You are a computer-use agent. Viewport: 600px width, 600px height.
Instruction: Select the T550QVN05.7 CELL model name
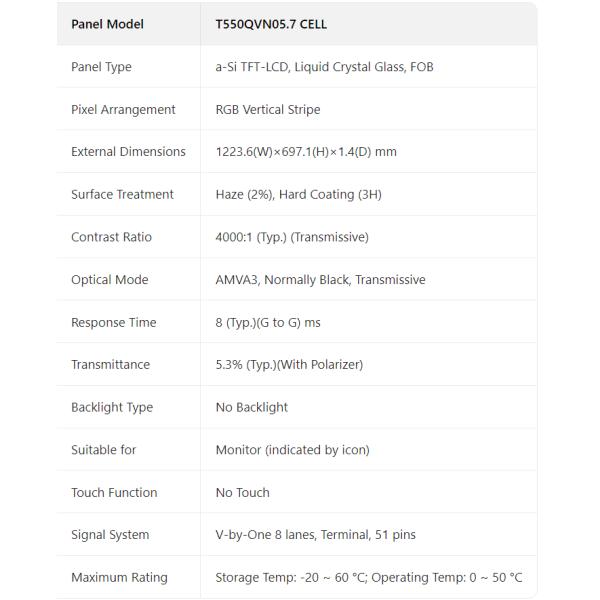pos(271,24)
